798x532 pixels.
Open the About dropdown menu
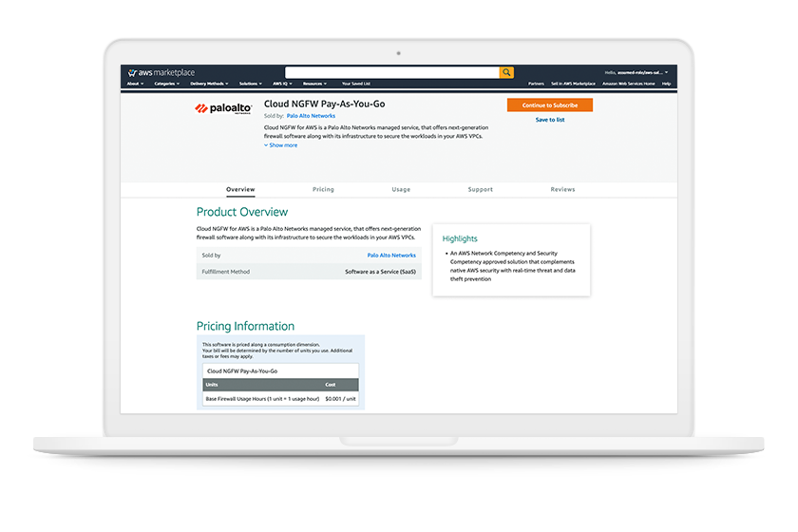[134, 84]
